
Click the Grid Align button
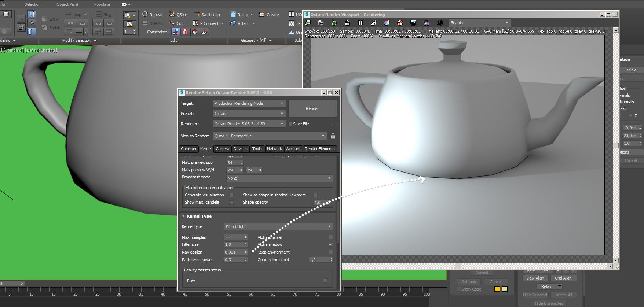(563, 278)
